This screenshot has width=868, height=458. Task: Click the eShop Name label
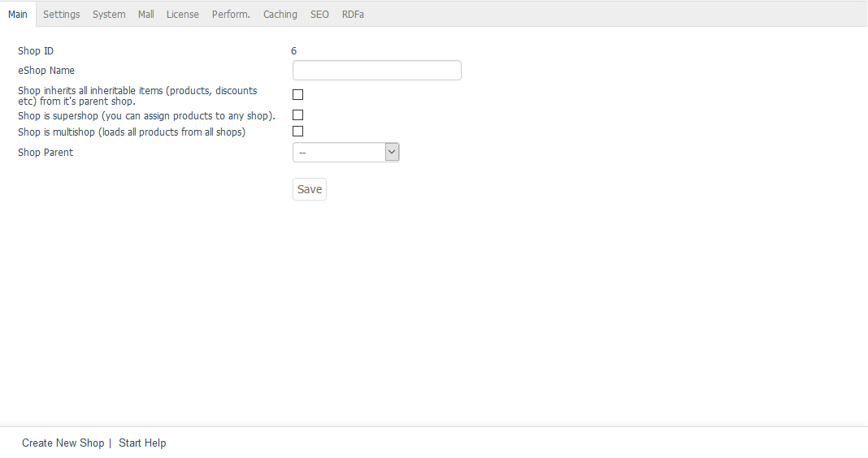click(x=46, y=71)
